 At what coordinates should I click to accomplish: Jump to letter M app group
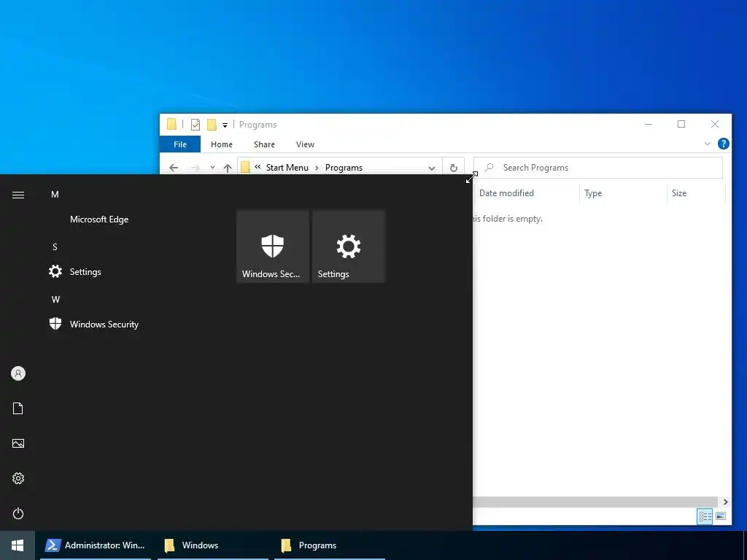(x=55, y=194)
